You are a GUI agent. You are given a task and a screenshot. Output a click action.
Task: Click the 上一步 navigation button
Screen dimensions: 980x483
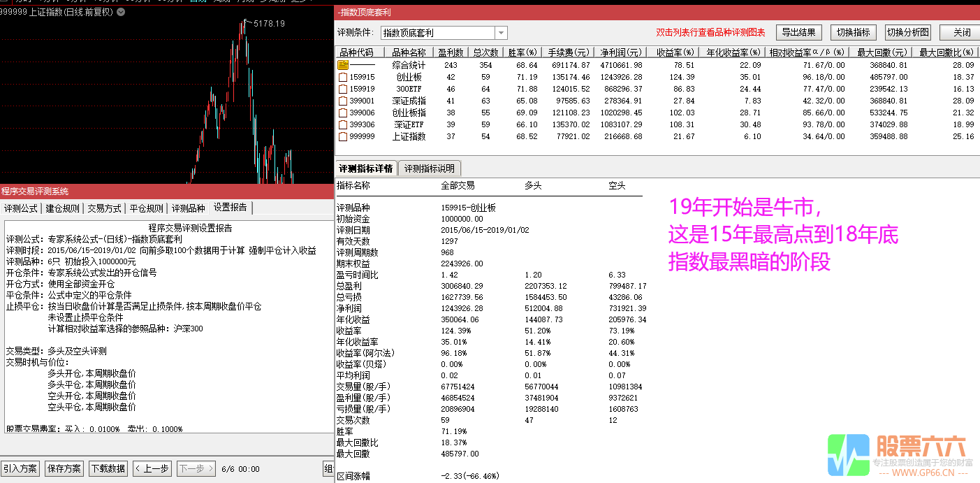click(152, 468)
